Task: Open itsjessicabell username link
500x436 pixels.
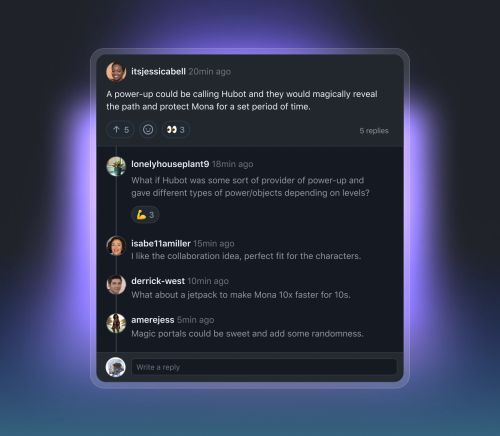Action: pyautogui.click(x=158, y=72)
